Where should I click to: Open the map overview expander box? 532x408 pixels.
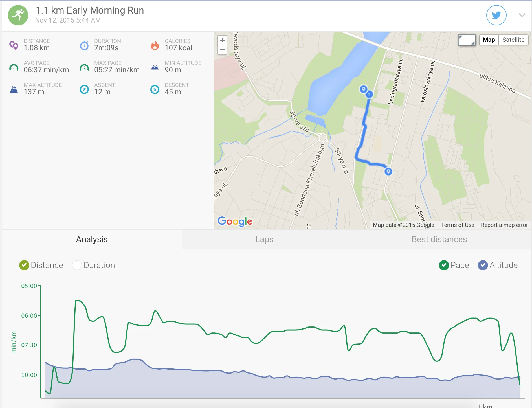[x=467, y=40]
